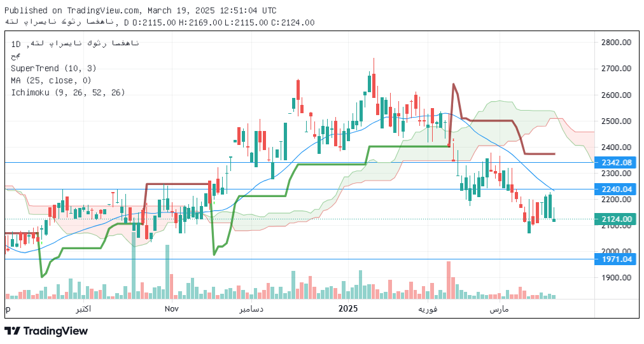Click the مارس label on time axis
The height and width of the screenshot is (344, 644).
pyautogui.click(x=499, y=309)
